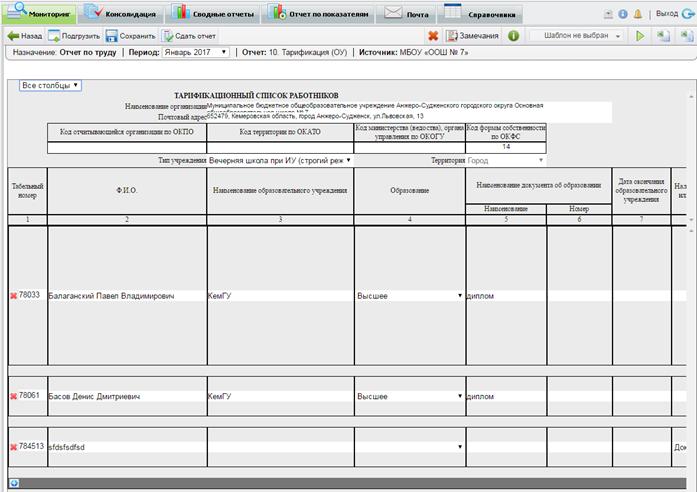Click the last Excel export icon
Image resolution: width=697 pixels, height=492 pixels.
[x=684, y=35]
